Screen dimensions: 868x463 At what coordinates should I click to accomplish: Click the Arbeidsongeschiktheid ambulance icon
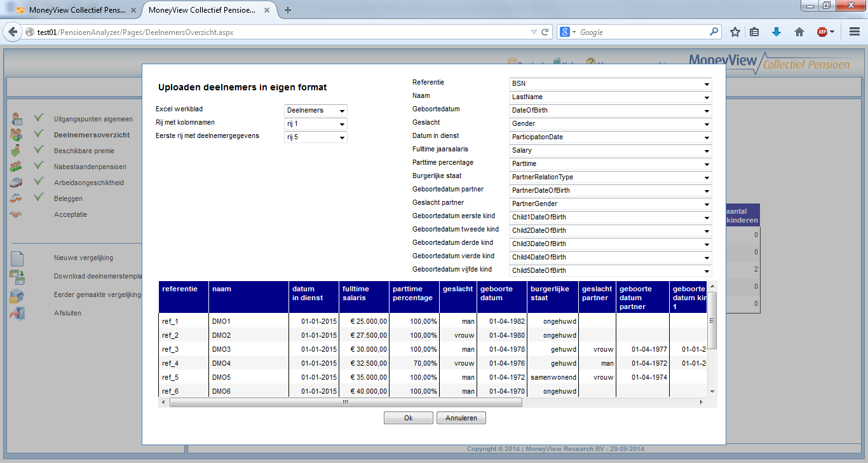coord(17,183)
